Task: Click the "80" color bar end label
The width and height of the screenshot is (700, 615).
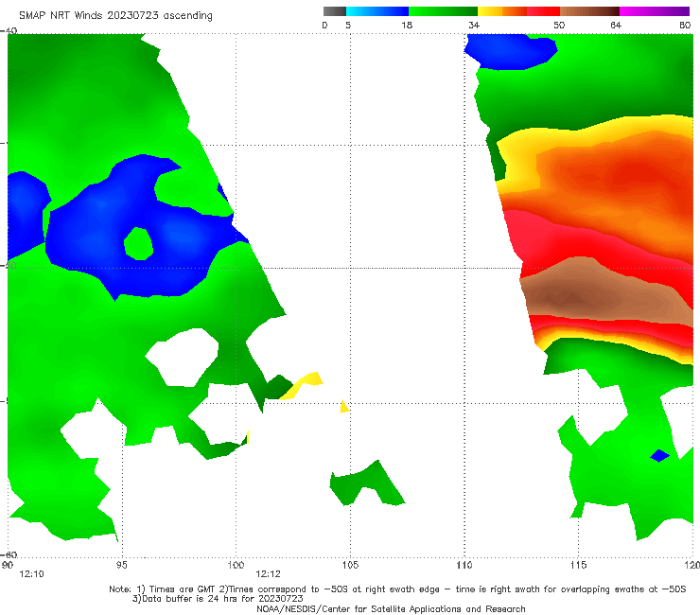Action: pos(685,25)
